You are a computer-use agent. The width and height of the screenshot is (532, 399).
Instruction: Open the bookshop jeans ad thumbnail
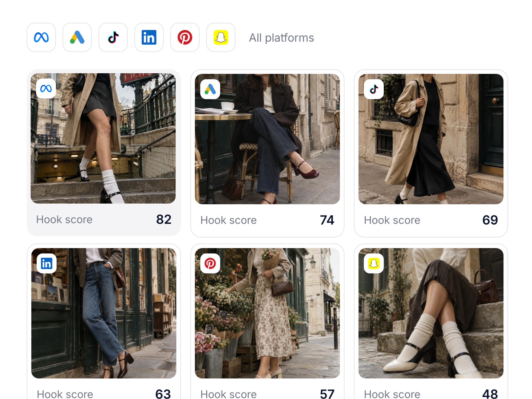pyautogui.click(x=104, y=313)
